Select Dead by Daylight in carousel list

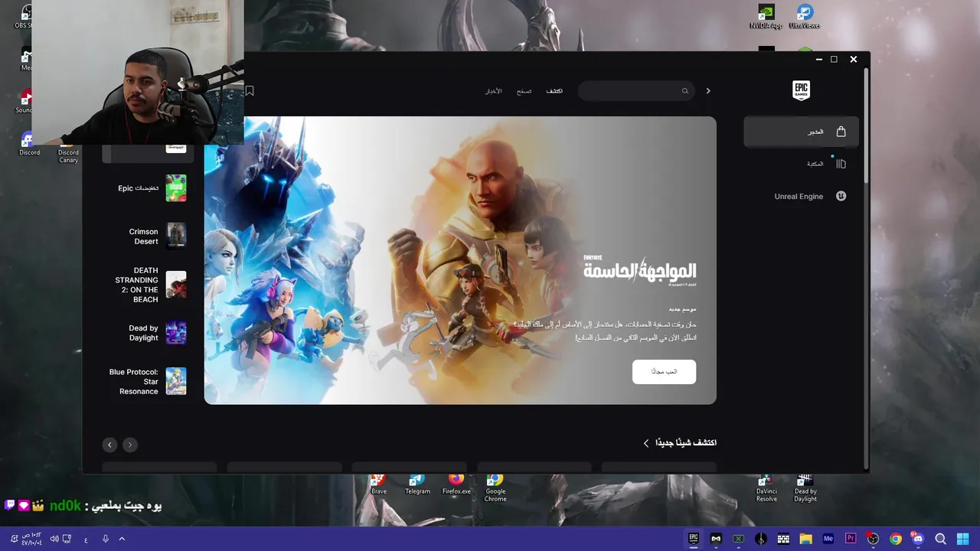(148, 333)
